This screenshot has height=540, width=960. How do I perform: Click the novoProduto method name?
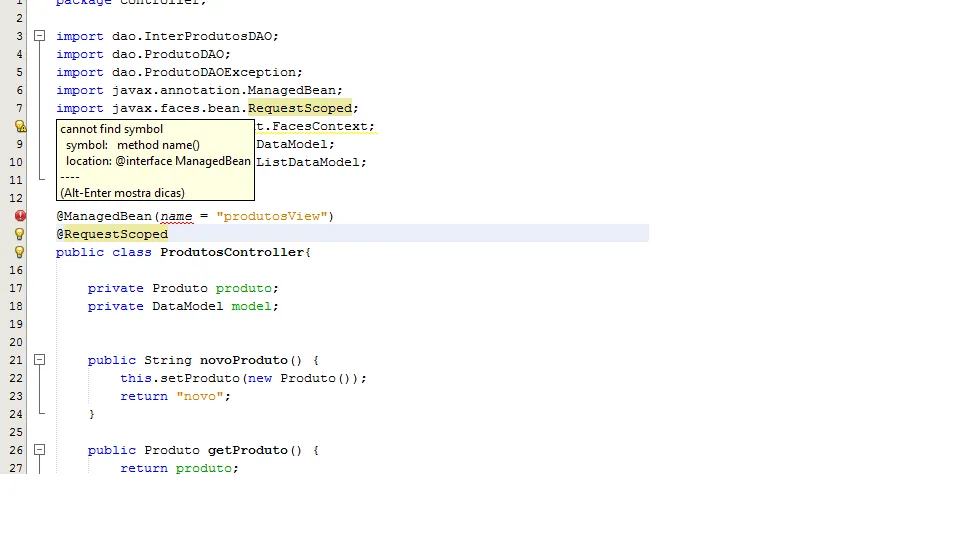pos(244,360)
